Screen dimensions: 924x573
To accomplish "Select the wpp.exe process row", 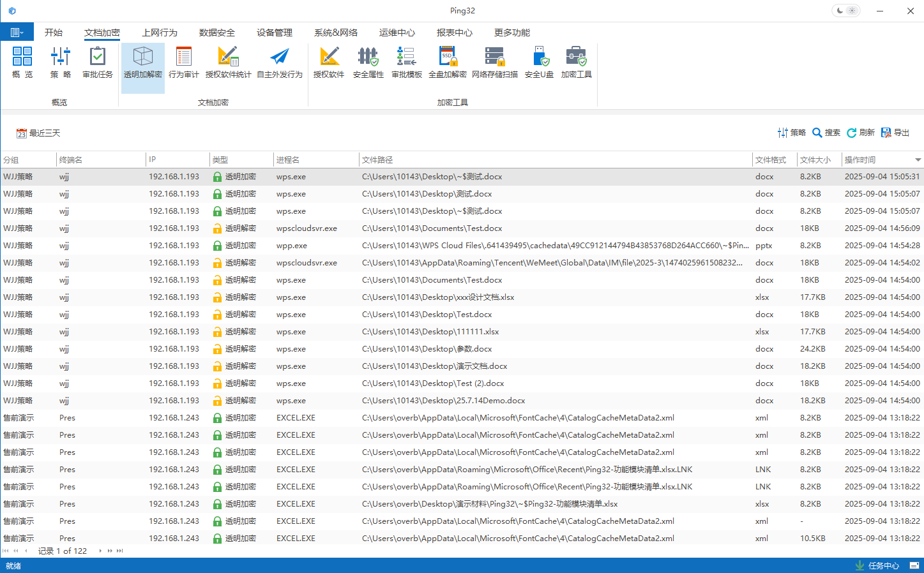I will pyautogui.click(x=462, y=246).
